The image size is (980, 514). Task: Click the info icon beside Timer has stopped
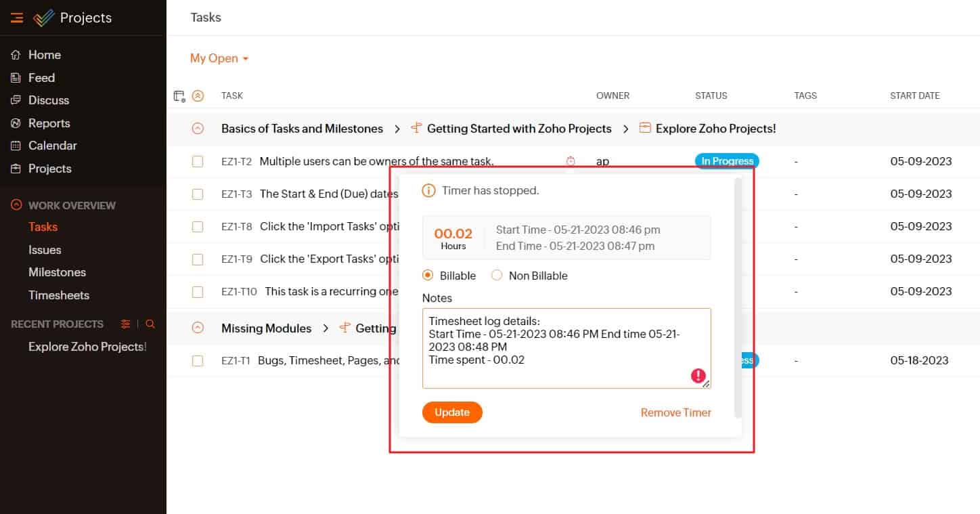click(428, 191)
